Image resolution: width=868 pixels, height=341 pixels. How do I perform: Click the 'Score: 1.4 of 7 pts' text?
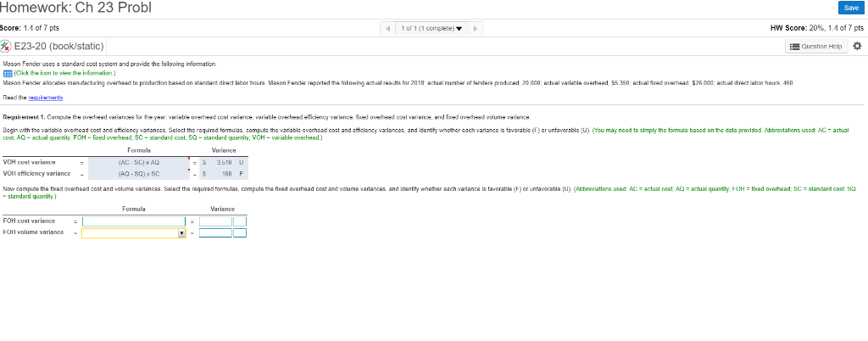[30, 28]
